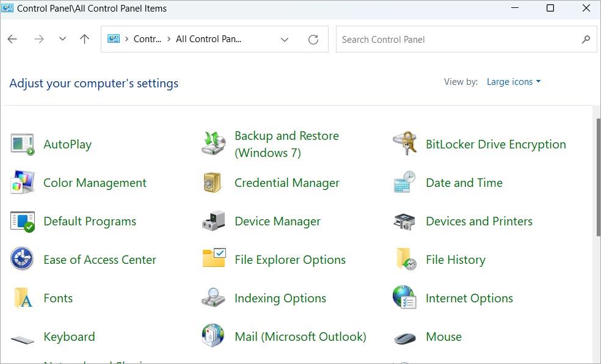Image resolution: width=601 pixels, height=364 pixels.
Task: Open the recent locations dropdown arrow
Action: pyautogui.click(x=62, y=38)
